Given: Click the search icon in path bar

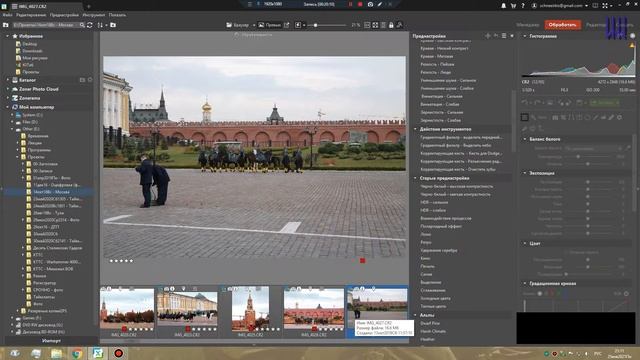Looking at the screenshot, I should (82, 25).
